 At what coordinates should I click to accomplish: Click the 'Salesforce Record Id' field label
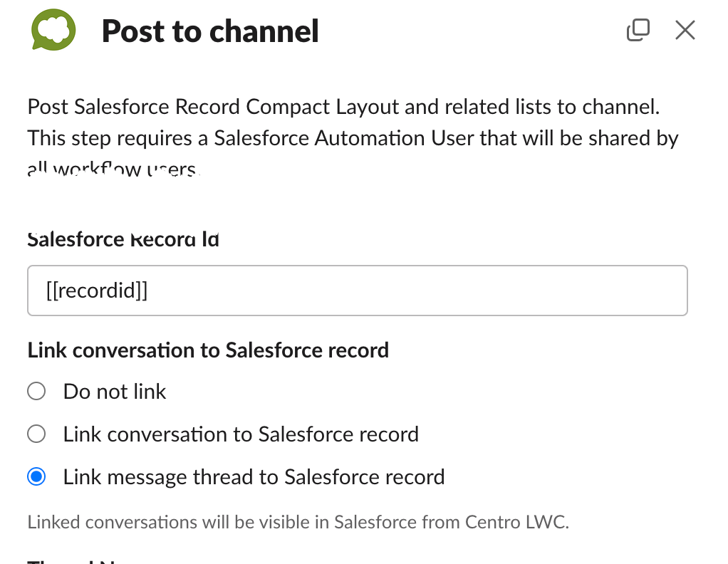(x=123, y=239)
